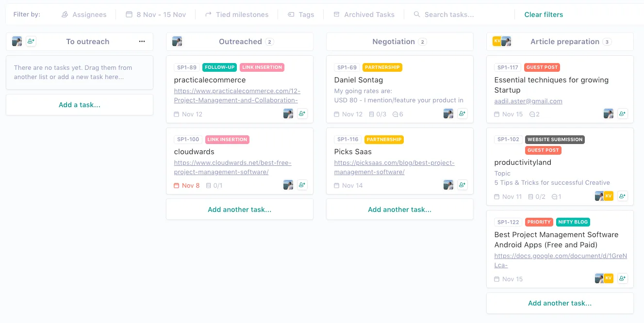Open the Essential techniques for growing Startup card
644x323 pixels.
[551, 85]
